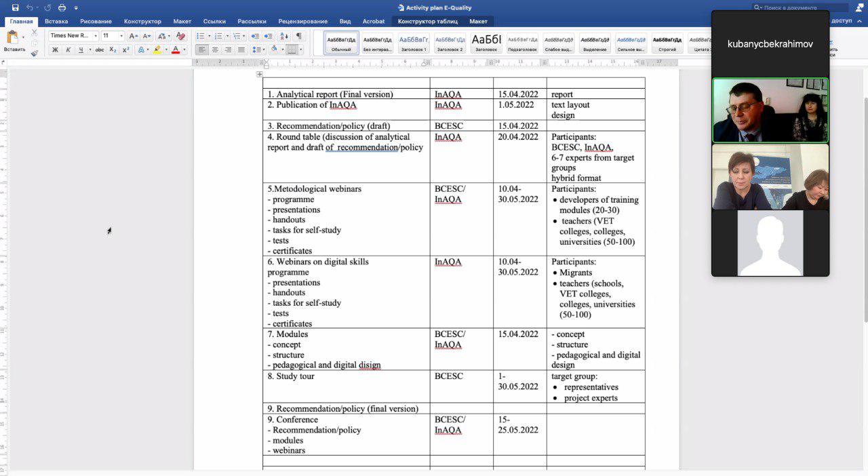Sort the selection with the A-Z icon
The image size is (868, 476).
point(284,36)
